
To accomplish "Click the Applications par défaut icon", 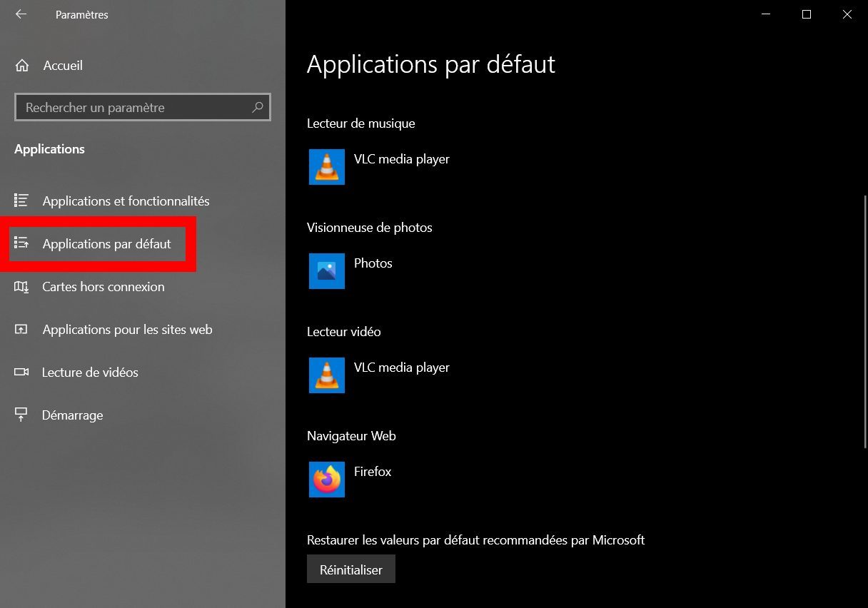I will pos(21,243).
